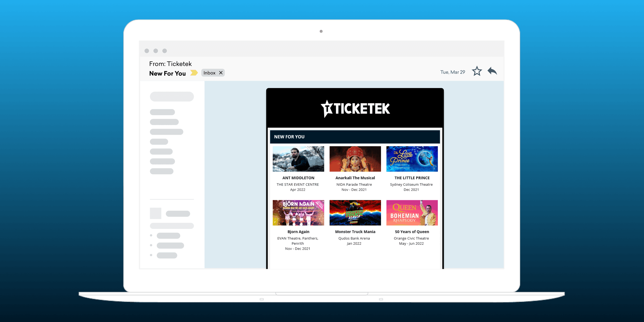Click the reply arrow icon
The height and width of the screenshot is (322, 644).
tap(492, 71)
